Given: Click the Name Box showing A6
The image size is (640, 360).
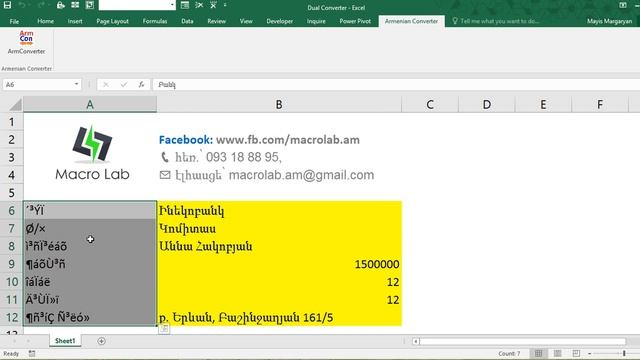Looking at the screenshot, I should click(x=38, y=84).
